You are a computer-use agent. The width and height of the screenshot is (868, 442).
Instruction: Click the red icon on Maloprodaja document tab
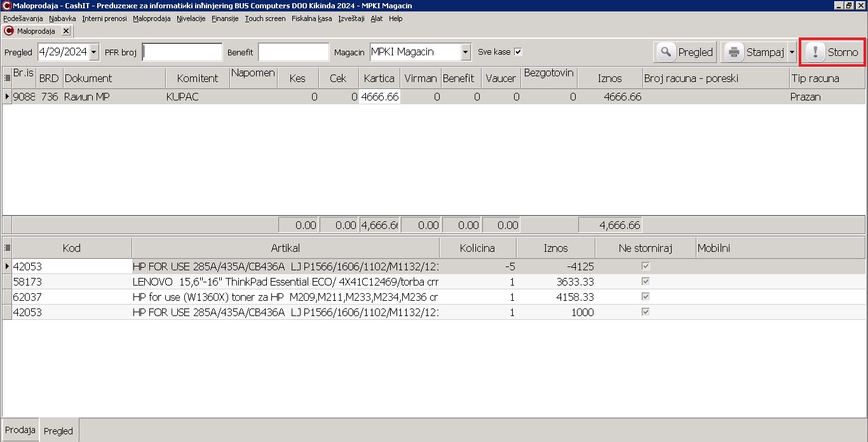[x=9, y=31]
